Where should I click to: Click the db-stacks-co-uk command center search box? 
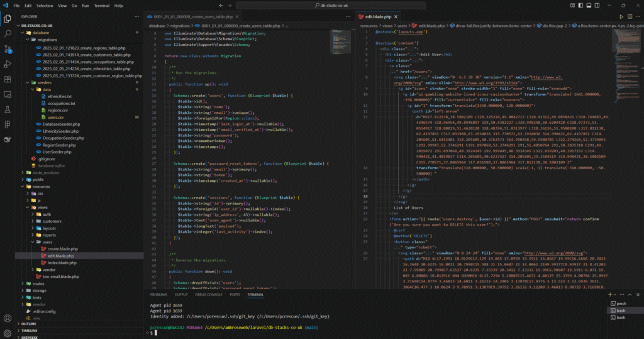pyautogui.click(x=331, y=5)
